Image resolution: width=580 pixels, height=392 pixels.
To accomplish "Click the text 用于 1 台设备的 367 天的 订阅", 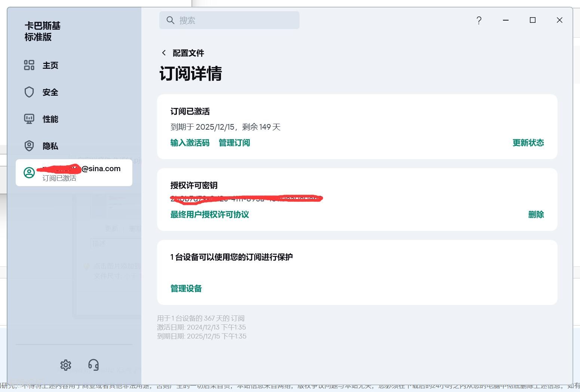I will point(201,318).
